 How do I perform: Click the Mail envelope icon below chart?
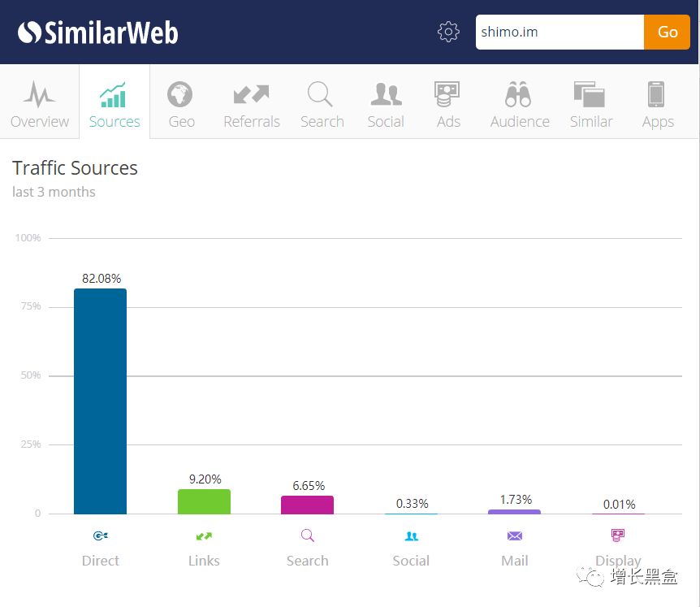click(x=514, y=536)
